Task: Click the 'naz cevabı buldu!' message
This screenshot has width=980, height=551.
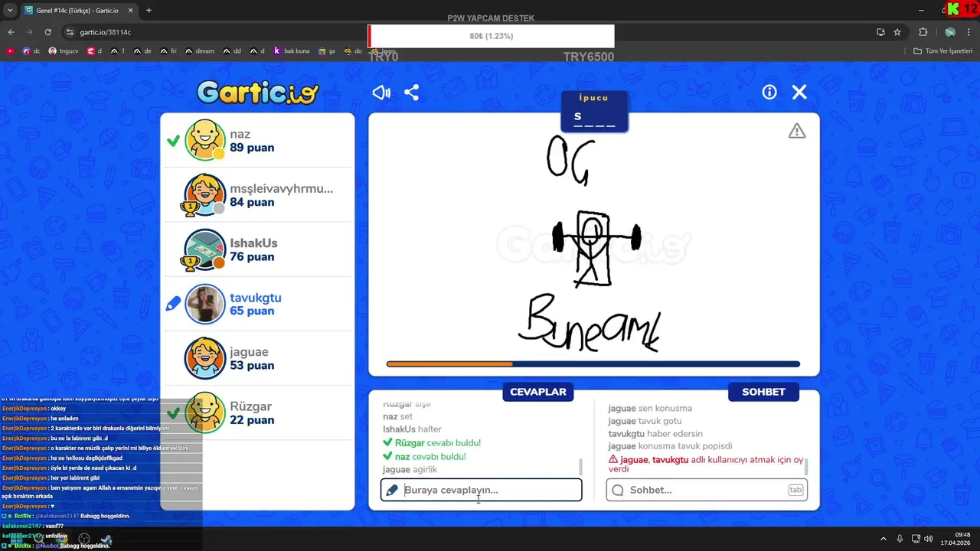Action: (424, 457)
